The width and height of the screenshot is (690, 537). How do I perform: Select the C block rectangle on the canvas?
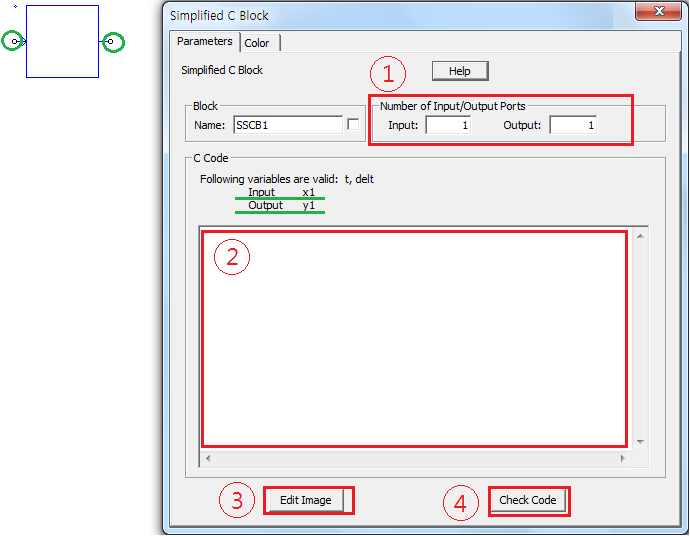tap(62, 42)
